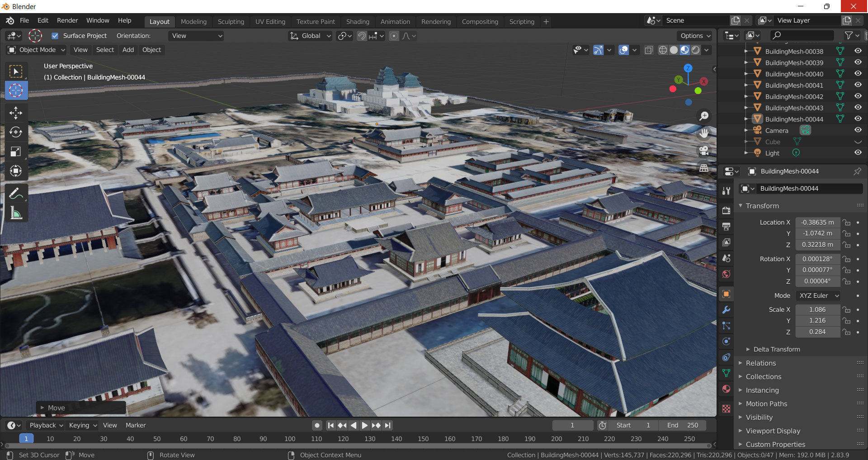Screen dimensions: 868x460
Task: Hide BuildingMesh-00038 with its eye icon
Action: 858,51
